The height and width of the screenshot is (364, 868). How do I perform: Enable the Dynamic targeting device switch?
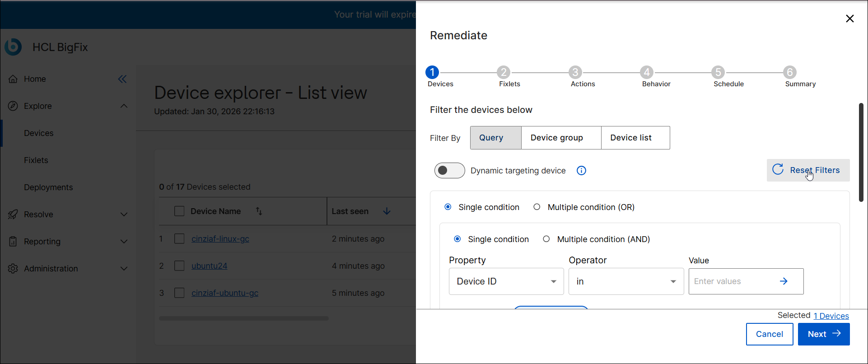tap(449, 171)
